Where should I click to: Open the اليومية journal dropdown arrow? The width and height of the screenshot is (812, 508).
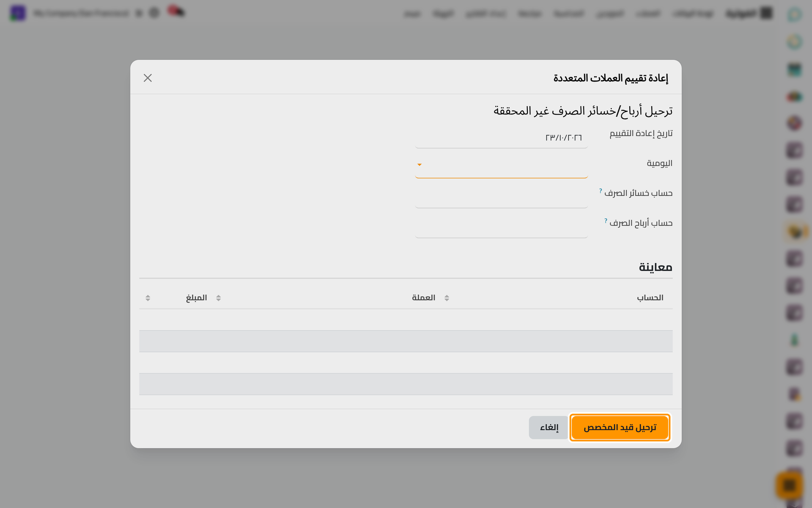420,165
